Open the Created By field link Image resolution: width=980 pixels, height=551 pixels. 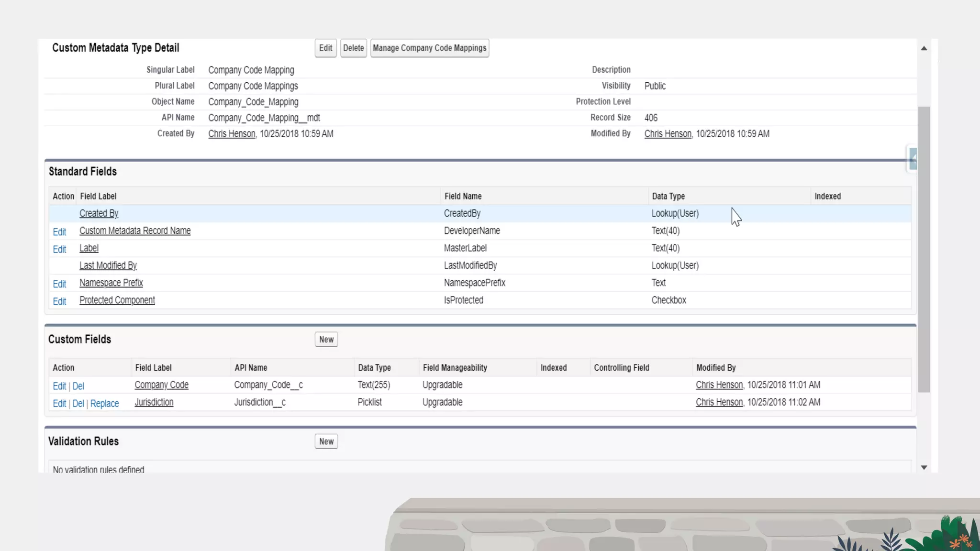point(99,214)
